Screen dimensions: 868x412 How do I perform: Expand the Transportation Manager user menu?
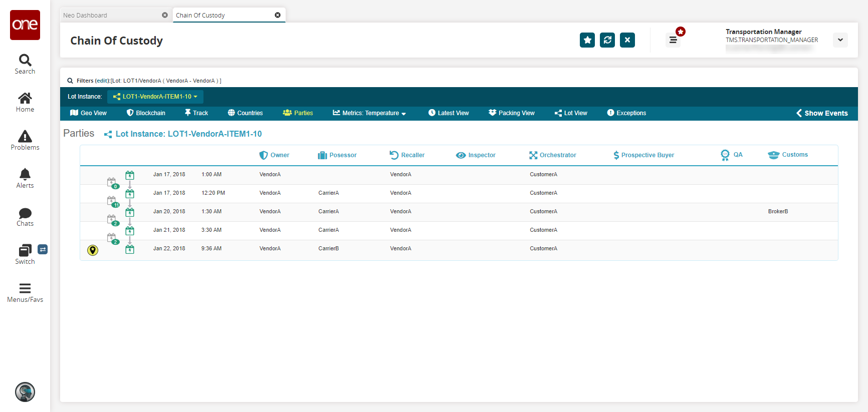coord(840,40)
